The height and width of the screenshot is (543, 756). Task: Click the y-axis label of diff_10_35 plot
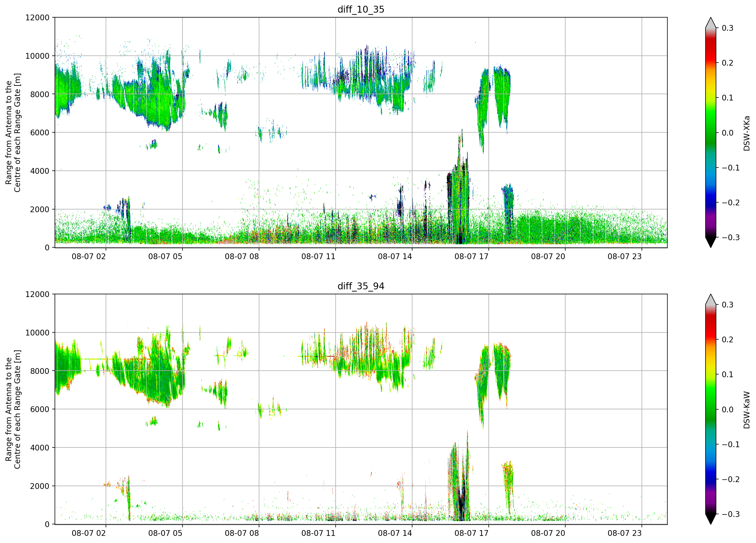pyautogui.click(x=13, y=133)
